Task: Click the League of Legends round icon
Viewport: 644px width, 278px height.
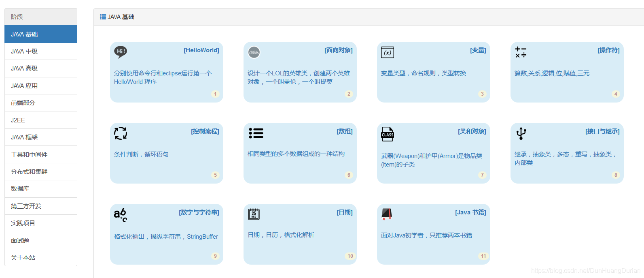Action: tap(254, 52)
